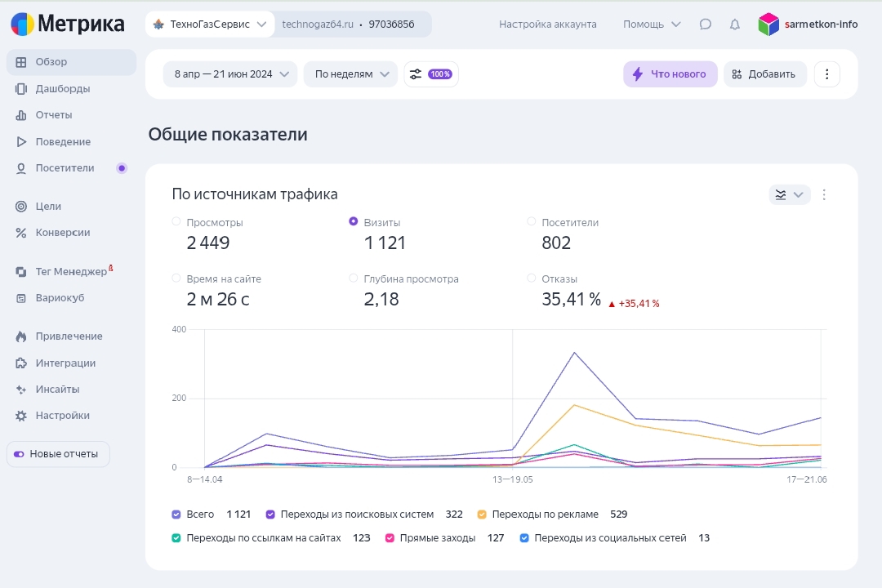Image resolution: width=882 pixels, height=588 pixels.
Task: Toggle the Прямые заходы legend checkbox
Action: [390, 538]
